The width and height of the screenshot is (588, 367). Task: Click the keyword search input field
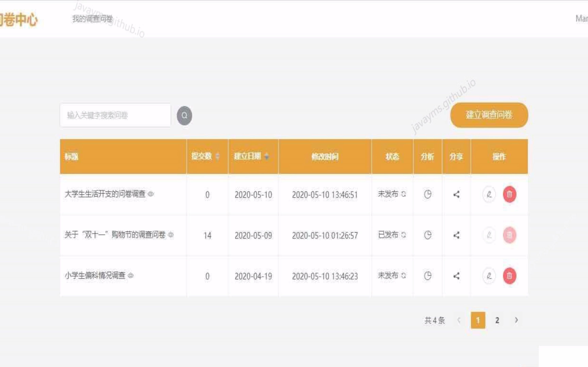click(115, 116)
